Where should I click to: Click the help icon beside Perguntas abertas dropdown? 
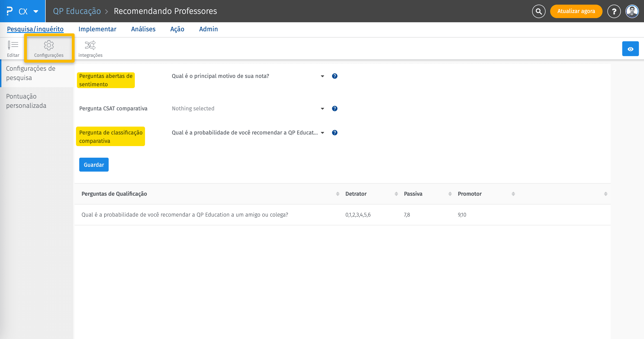point(335,76)
